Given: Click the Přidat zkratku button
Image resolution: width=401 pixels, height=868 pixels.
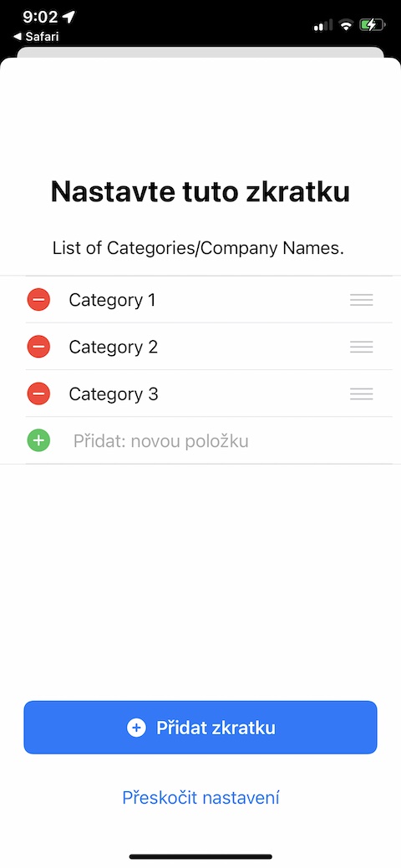Looking at the screenshot, I should pyautogui.click(x=200, y=728).
